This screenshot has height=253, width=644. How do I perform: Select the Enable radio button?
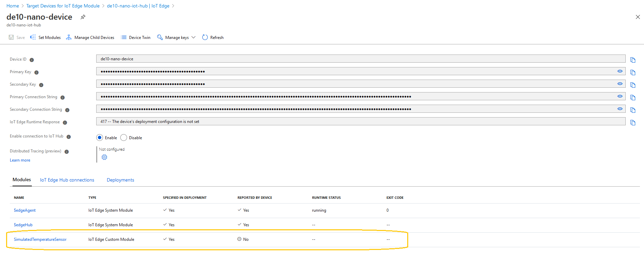click(100, 138)
